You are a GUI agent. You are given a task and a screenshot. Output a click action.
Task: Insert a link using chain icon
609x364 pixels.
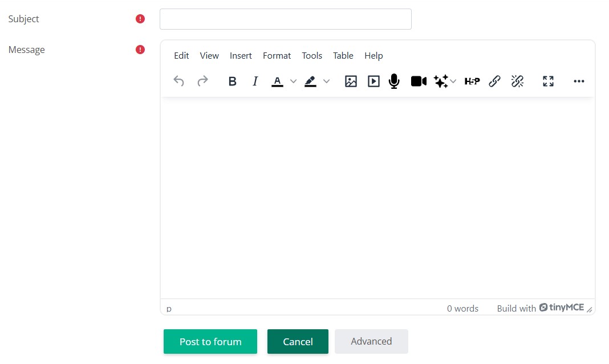(x=495, y=81)
